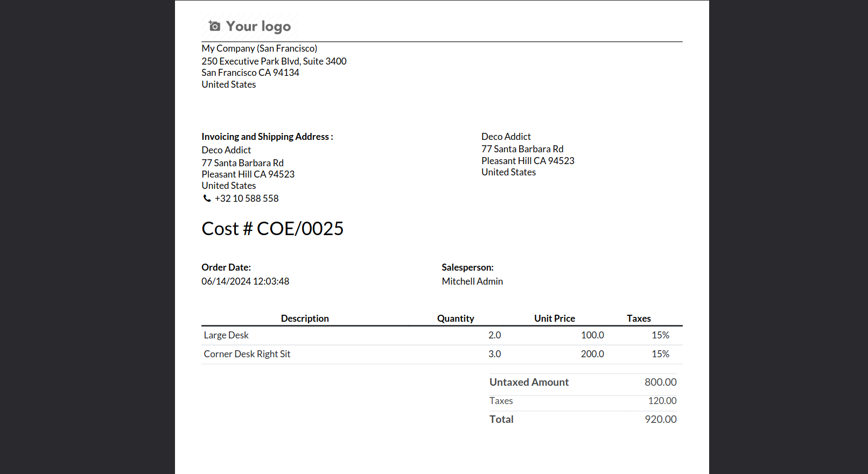Click 'Deco Addict' in the right-hand address block
The width and height of the screenshot is (868, 474).
click(506, 137)
